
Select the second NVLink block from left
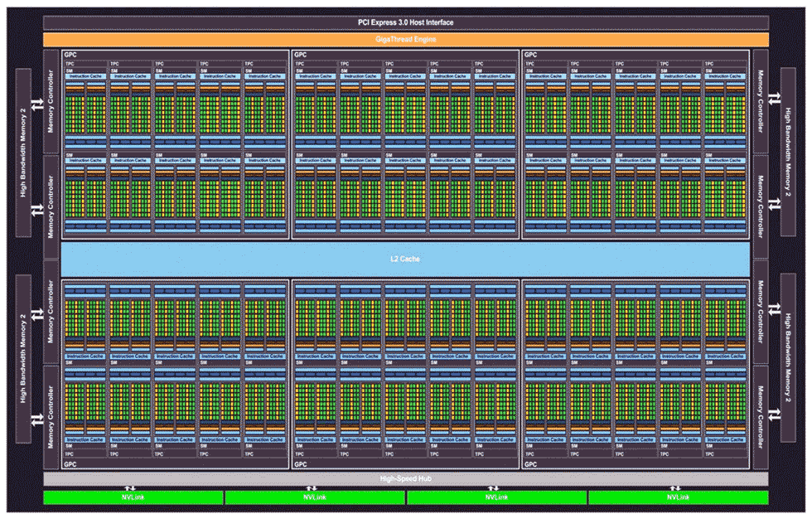pos(315,497)
